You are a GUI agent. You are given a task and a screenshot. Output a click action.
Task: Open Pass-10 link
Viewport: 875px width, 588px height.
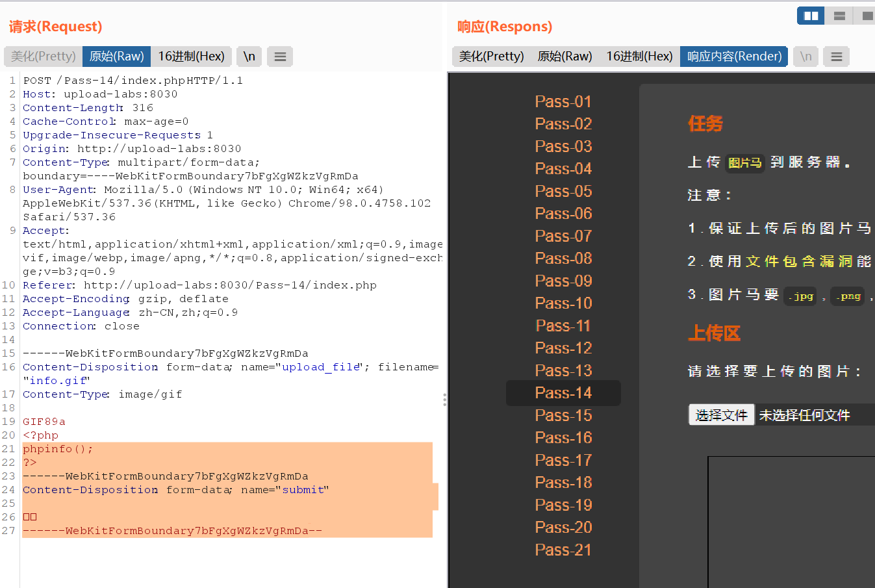tap(563, 303)
